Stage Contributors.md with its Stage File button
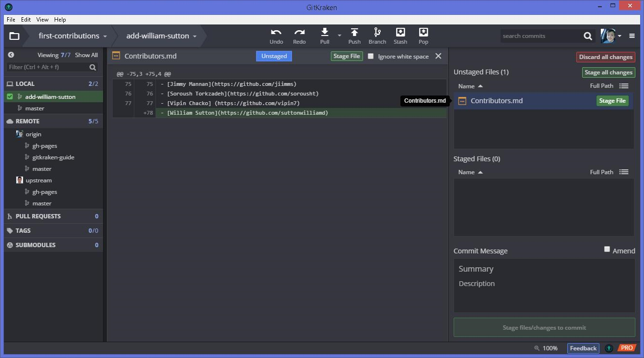The width and height of the screenshot is (644, 358). coord(612,101)
